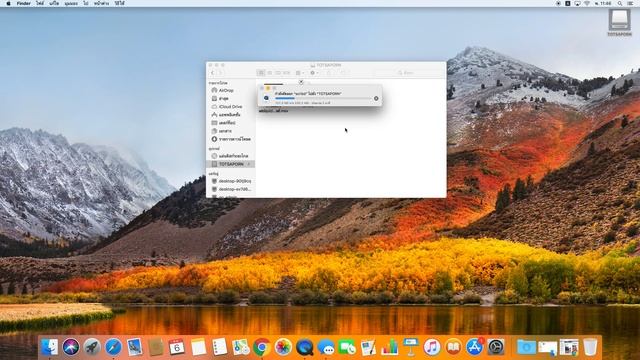This screenshot has height=360, width=640.
Task: Go back in Finder window
Action: click(x=213, y=73)
